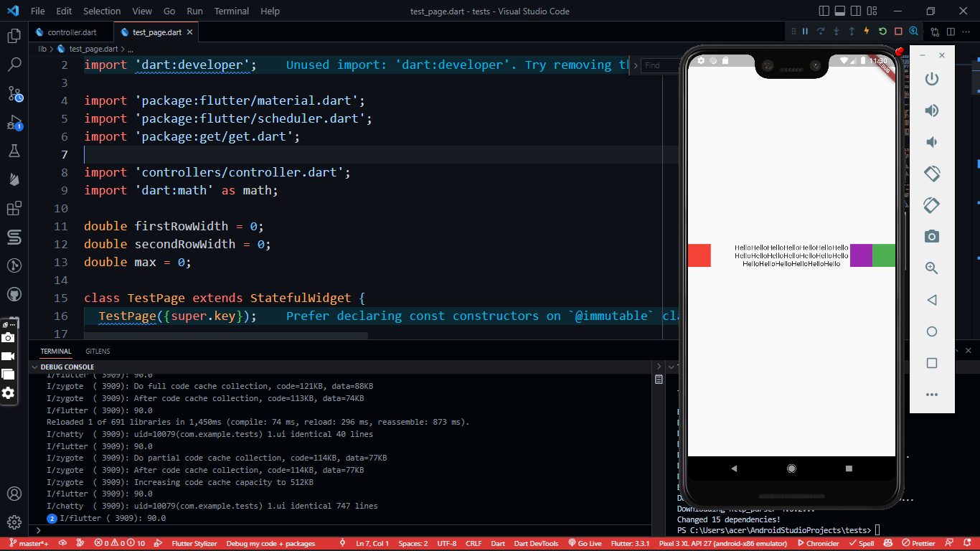Click the Flutter Stylizer status button
Image resolution: width=980 pixels, height=551 pixels.
click(x=194, y=544)
